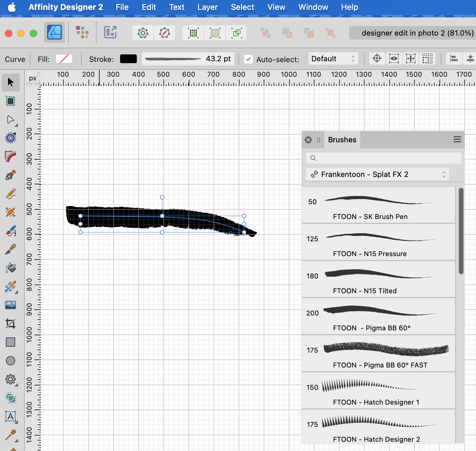
Task: Switch to Export Persona
Action: tap(110, 32)
